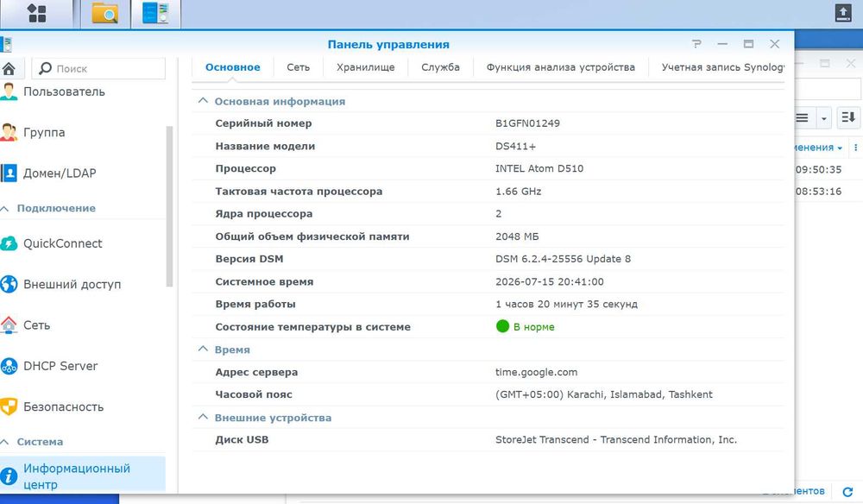Viewport: 863px width, 504px height.
Task: Click the 1.66 GHz value
Action: (518, 192)
